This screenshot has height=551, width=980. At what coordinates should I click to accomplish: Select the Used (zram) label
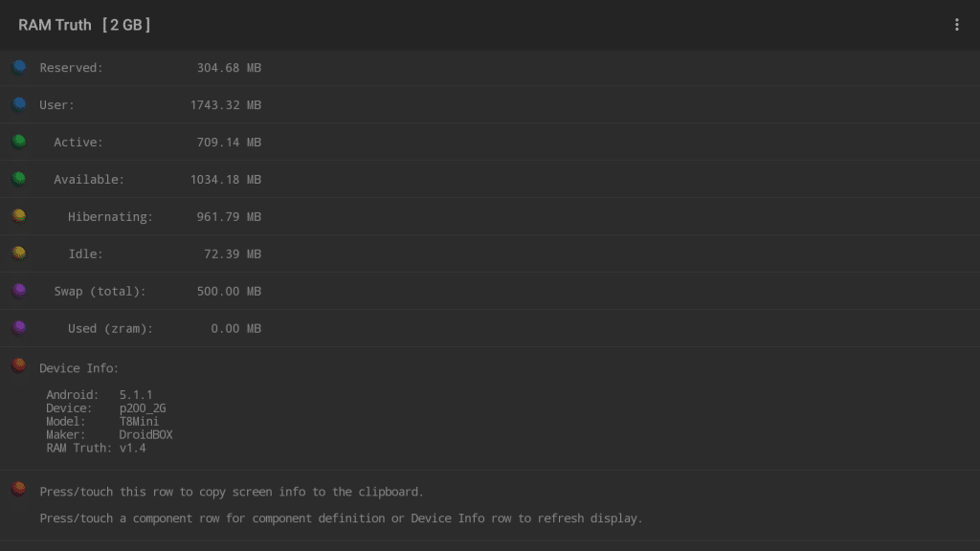pos(111,329)
